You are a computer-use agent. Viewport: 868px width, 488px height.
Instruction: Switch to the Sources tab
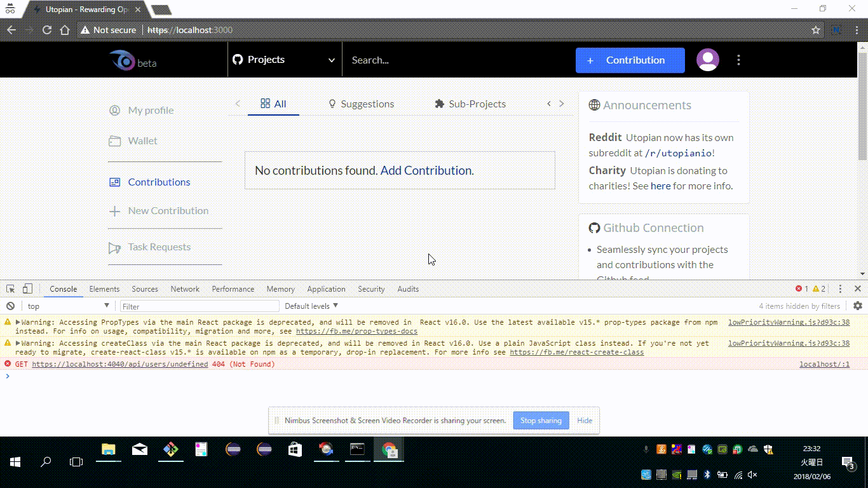pyautogui.click(x=145, y=289)
